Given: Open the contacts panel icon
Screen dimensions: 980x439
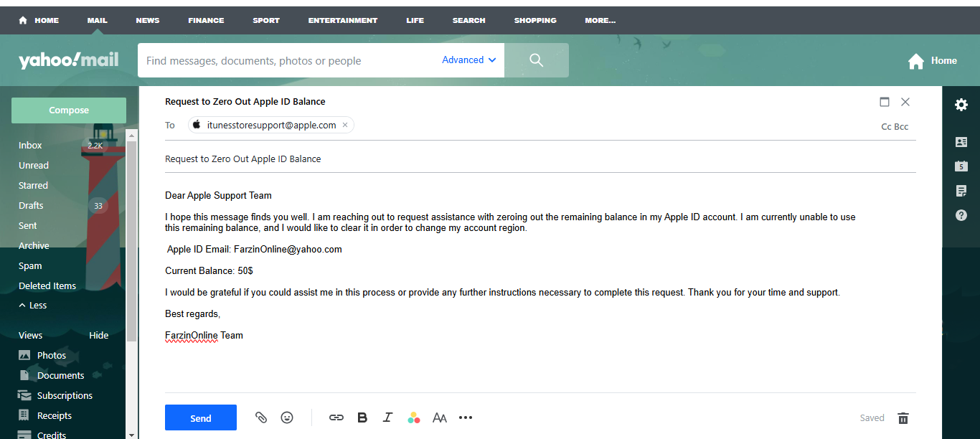Looking at the screenshot, I should click(961, 142).
